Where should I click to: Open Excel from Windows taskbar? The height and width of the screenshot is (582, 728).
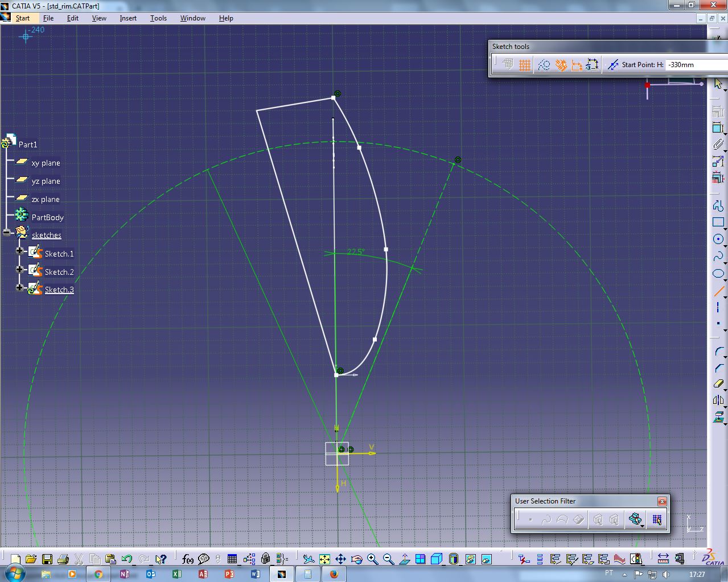[x=177, y=574]
